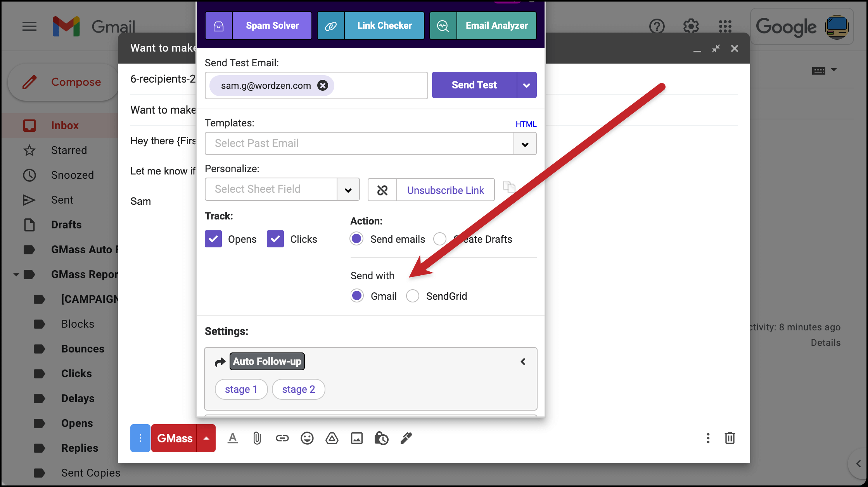Image resolution: width=868 pixels, height=487 pixels.
Task: Click the Link Checker chain icon
Action: [x=331, y=26]
